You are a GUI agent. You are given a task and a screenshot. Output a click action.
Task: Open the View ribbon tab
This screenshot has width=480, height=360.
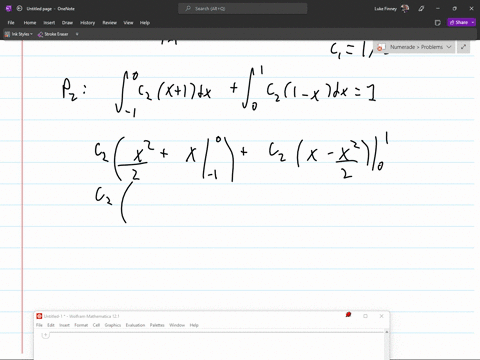pyautogui.click(x=128, y=23)
